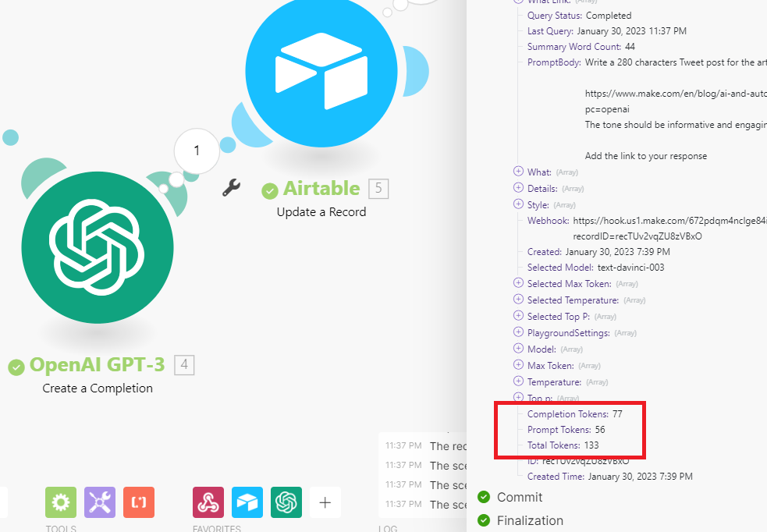Click module number badge 4
The image size is (767, 532).
coord(184,365)
